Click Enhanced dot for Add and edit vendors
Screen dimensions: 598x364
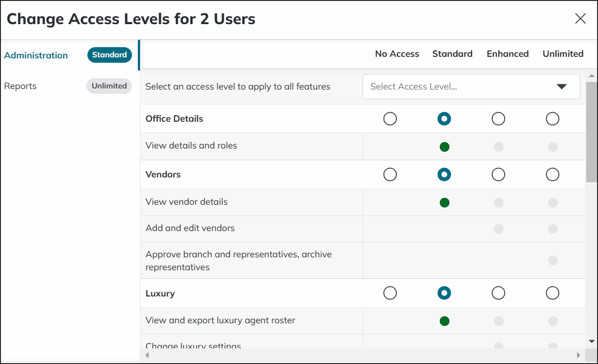pyautogui.click(x=498, y=229)
